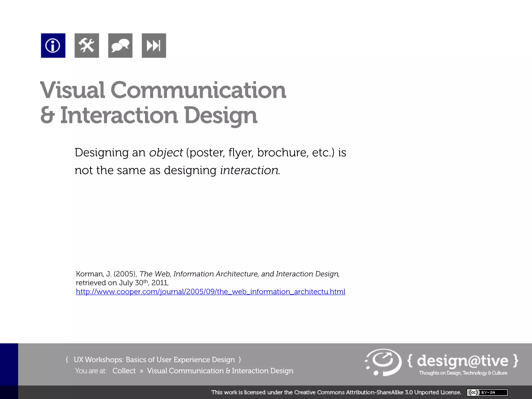The height and width of the screenshot is (399, 532).
Task: Click the { design@tive } wordmark
Action: click(x=463, y=361)
